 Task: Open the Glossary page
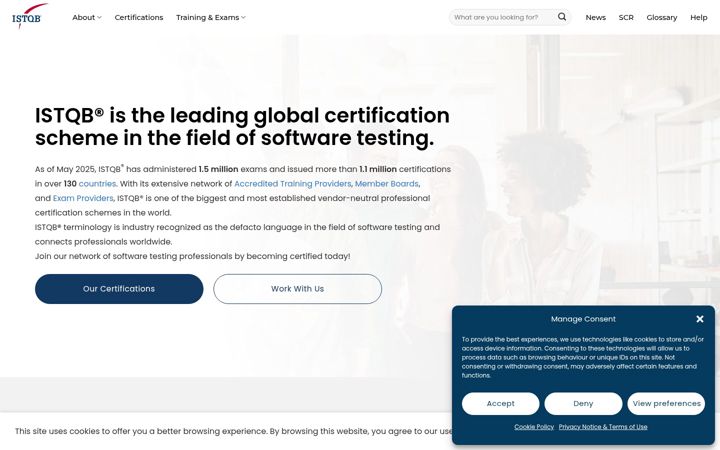[x=662, y=17]
